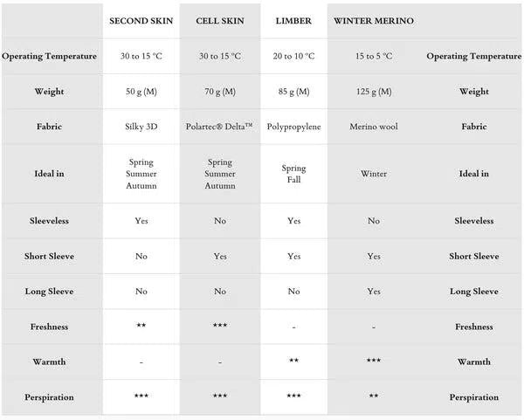The width and height of the screenshot is (524, 420).
Task: Click the 20 to 10 °C temperature cell
Action: pyautogui.click(x=293, y=57)
